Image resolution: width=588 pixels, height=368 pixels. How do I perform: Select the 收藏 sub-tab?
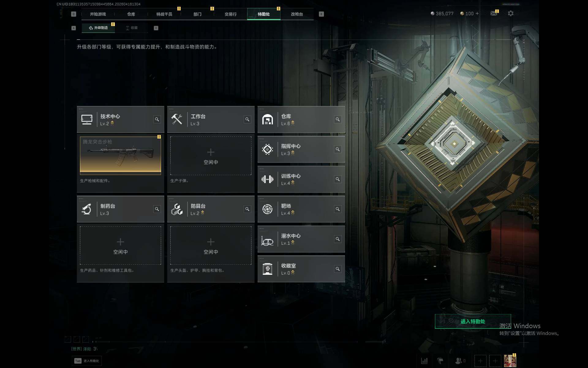[132, 28]
